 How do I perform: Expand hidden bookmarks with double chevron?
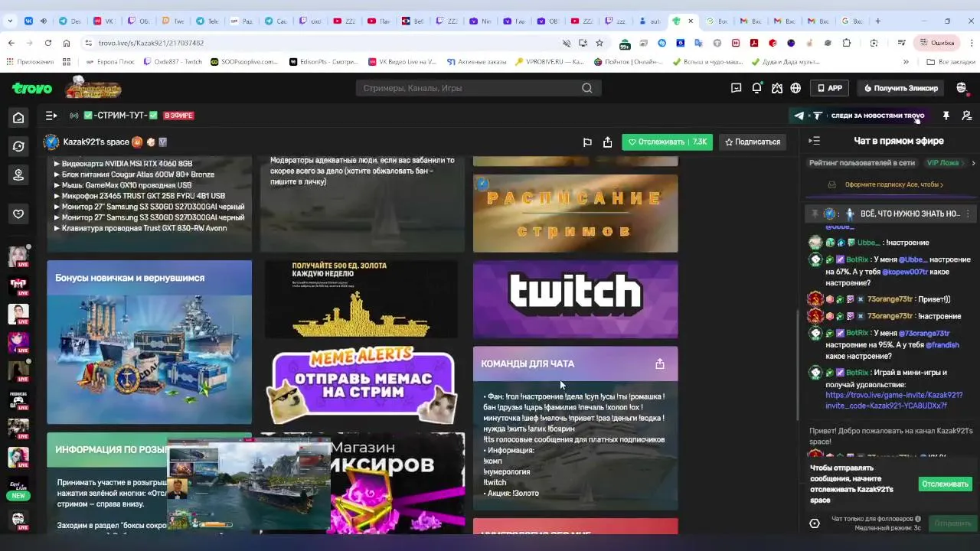click(906, 62)
